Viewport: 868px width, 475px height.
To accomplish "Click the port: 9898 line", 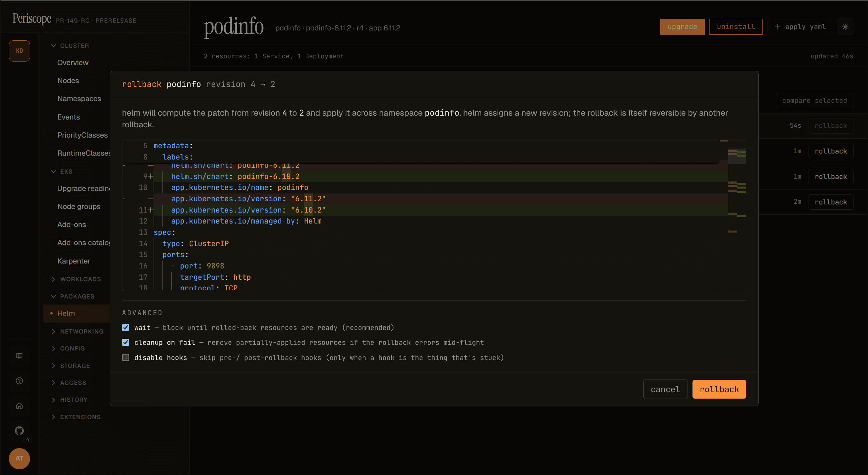I will click(x=198, y=266).
